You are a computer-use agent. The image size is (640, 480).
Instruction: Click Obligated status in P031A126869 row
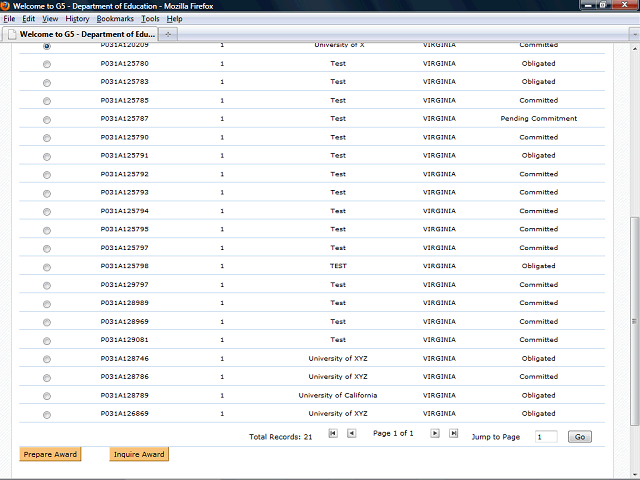click(x=539, y=414)
